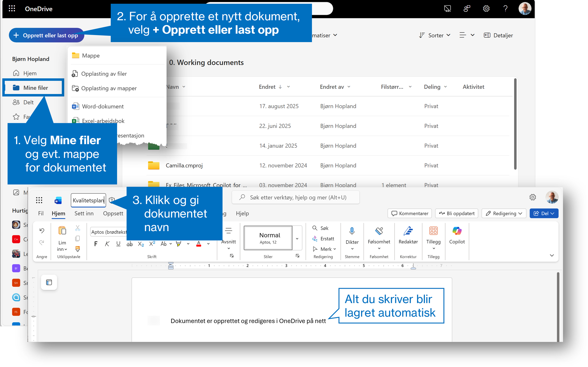
Task: Switch to the Sett inn tab
Action: tap(84, 213)
